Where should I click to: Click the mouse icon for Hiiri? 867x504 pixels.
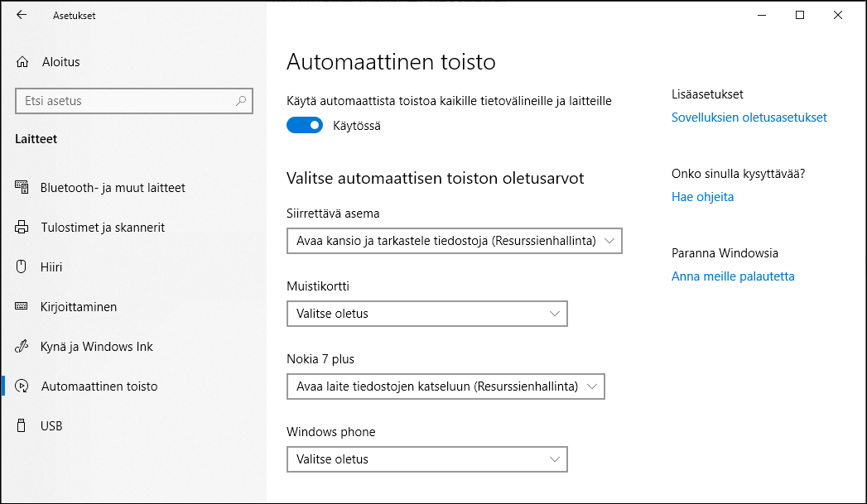(x=22, y=267)
